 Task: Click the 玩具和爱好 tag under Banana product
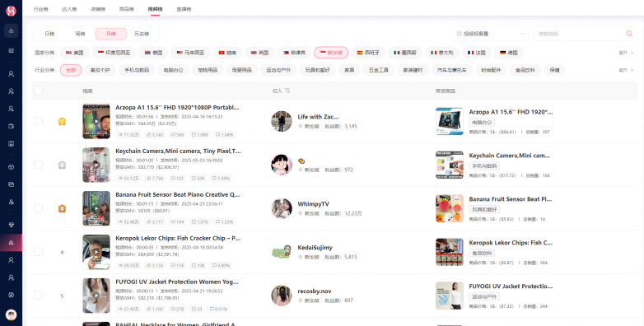click(484, 209)
